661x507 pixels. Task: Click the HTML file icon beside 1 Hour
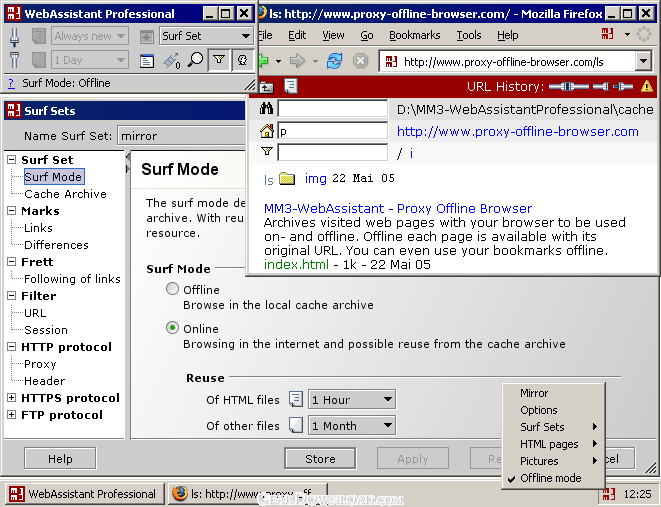296,399
